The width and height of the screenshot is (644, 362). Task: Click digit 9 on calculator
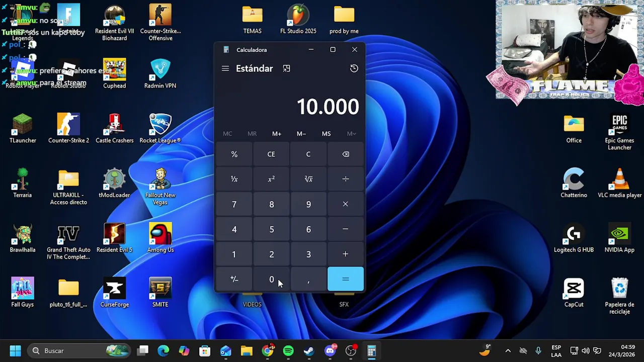pos(308,204)
